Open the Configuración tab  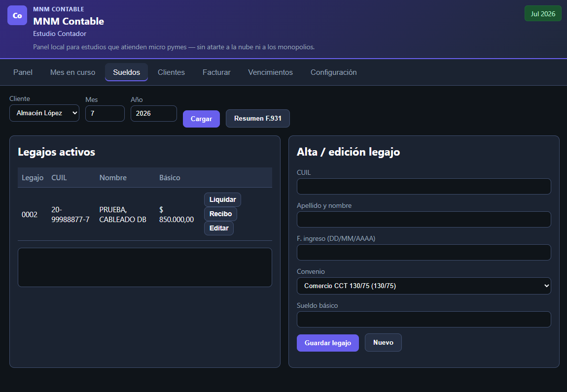tap(333, 72)
